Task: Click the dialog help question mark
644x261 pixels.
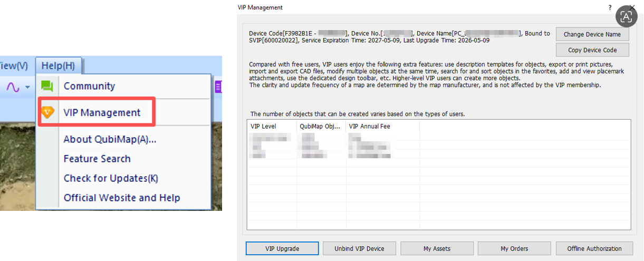Action: (x=610, y=7)
